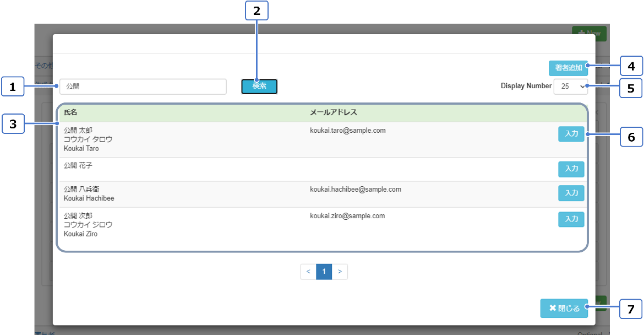The height and width of the screenshot is (335, 644).
Task: Select the 公開 太郎 name entry
Action: 78,131
